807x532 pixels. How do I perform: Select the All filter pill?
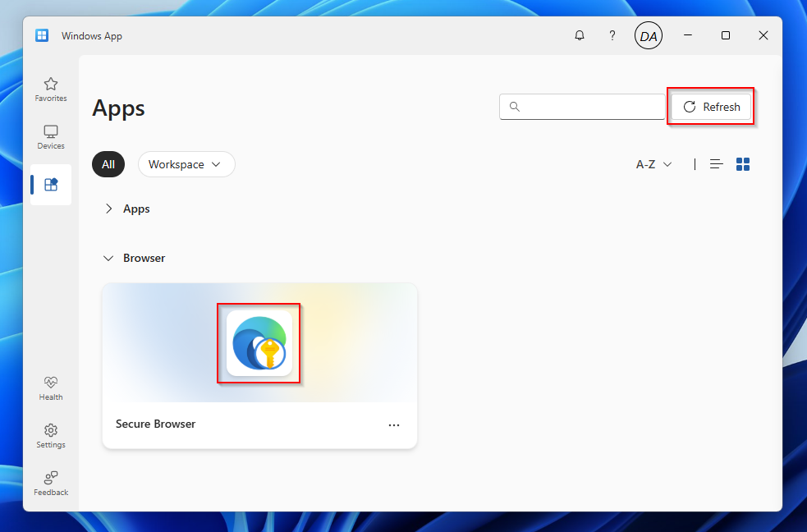[x=108, y=164]
